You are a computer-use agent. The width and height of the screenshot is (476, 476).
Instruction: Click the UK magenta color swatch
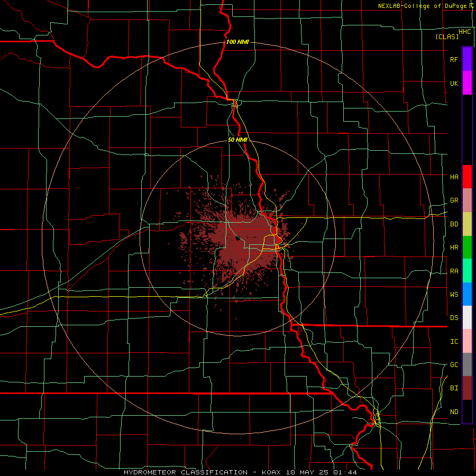pyautogui.click(x=467, y=83)
